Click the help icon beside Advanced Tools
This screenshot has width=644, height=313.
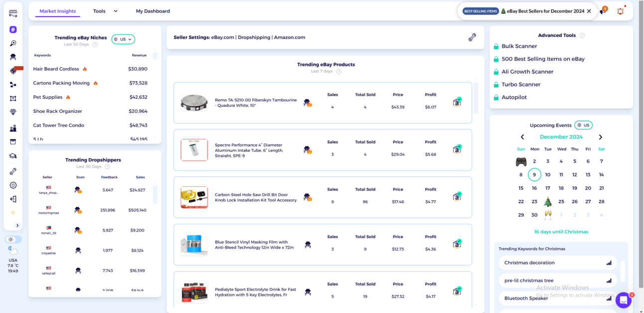click(x=582, y=35)
